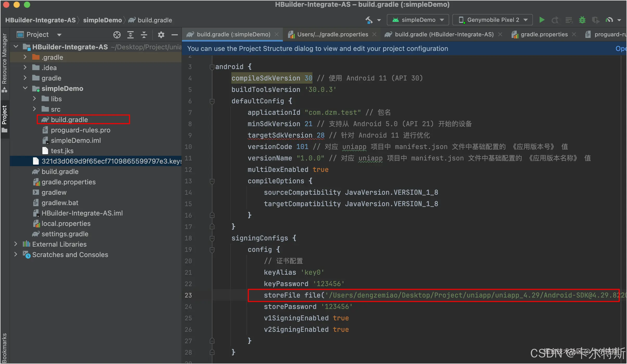The height and width of the screenshot is (364, 627).
Task: Click the Apply Code Changes icon
Action: pos(569,20)
